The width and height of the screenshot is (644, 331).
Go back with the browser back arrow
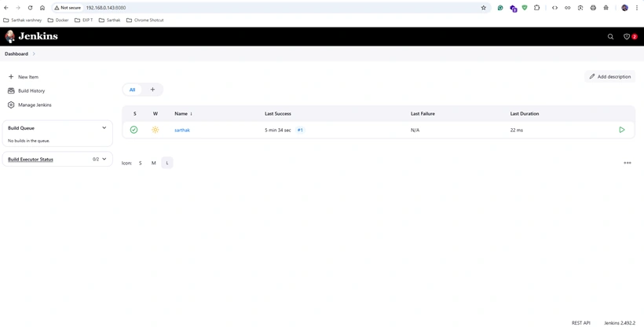6,8
